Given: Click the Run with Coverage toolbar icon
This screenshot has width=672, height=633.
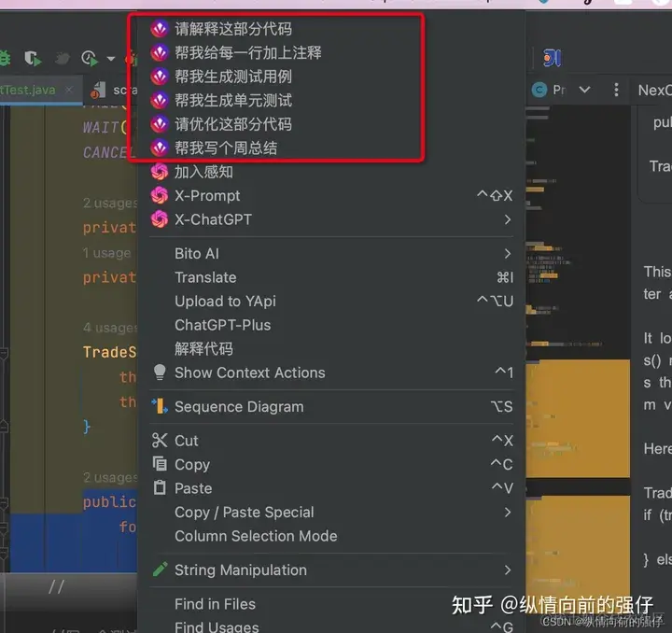Looking at the screenshot, I should point(33,58).
